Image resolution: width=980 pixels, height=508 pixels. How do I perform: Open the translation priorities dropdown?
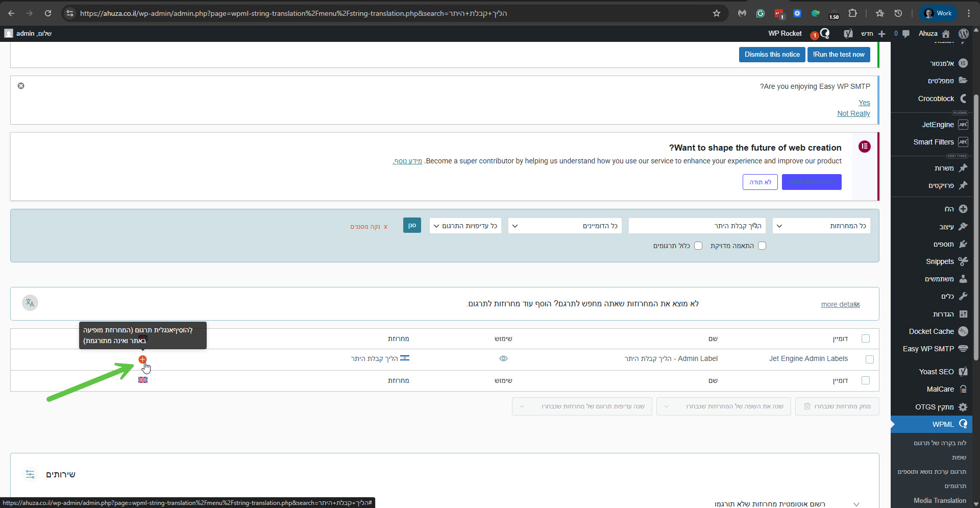465,226
